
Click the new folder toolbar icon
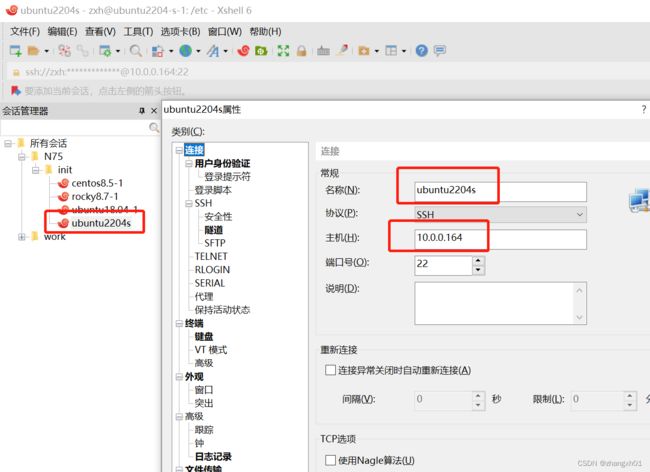tap(364, 51)
